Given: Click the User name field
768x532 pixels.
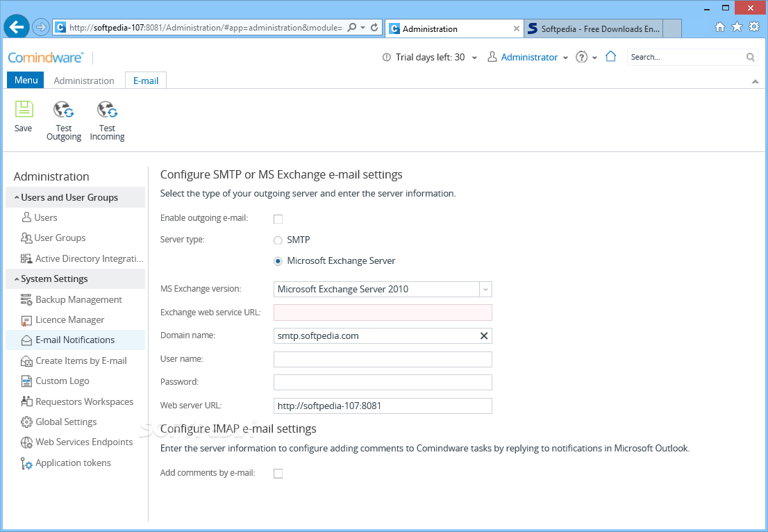Looking at the screenshot, I should [x=383, y=359].
